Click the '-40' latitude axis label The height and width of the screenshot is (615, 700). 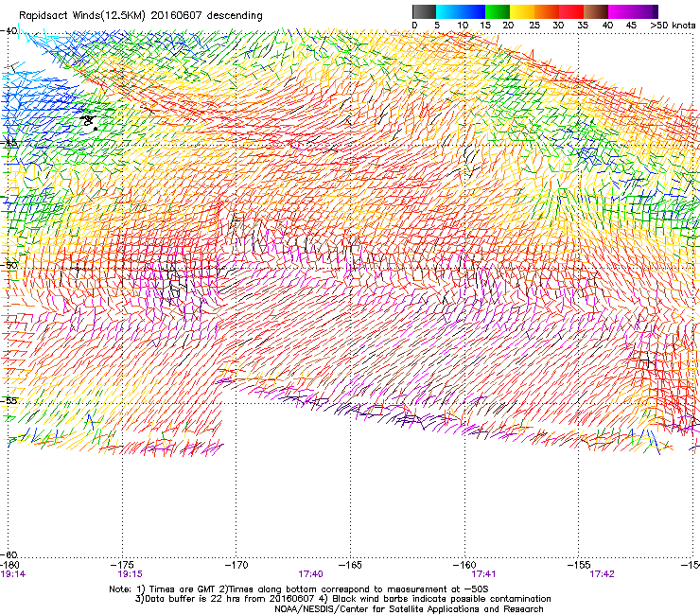[9, 31]
